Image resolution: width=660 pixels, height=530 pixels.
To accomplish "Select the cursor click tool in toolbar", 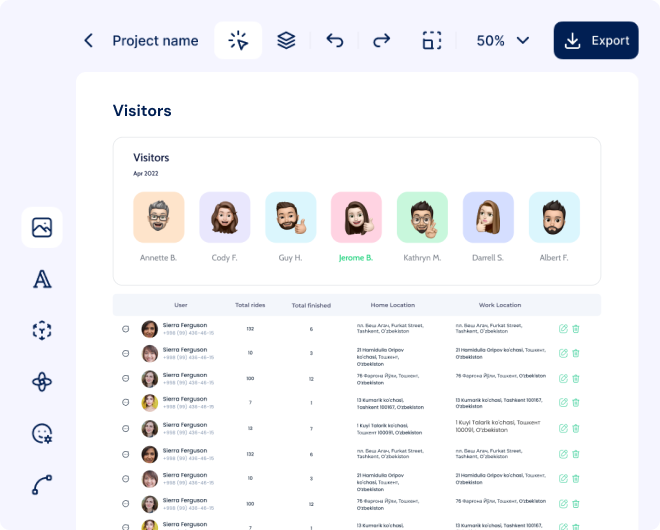I will click(238, 41).
